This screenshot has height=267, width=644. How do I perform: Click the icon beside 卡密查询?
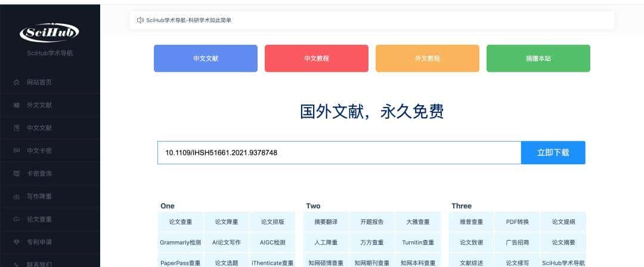point(17,174)
